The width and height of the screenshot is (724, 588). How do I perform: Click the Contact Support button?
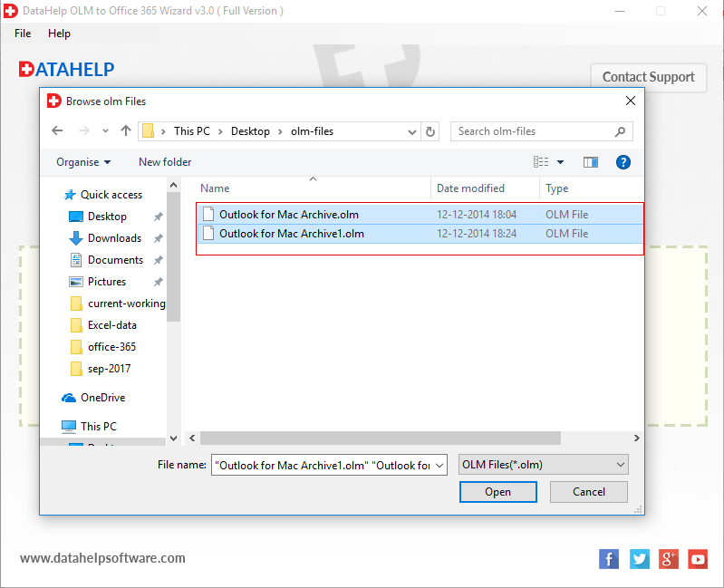pyautogui.click(x=648, y=77)
